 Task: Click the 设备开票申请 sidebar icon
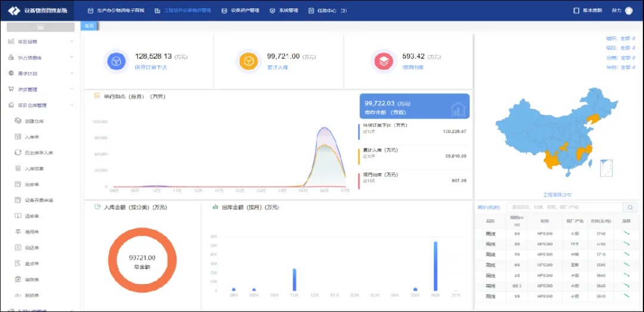coord(18,200)
